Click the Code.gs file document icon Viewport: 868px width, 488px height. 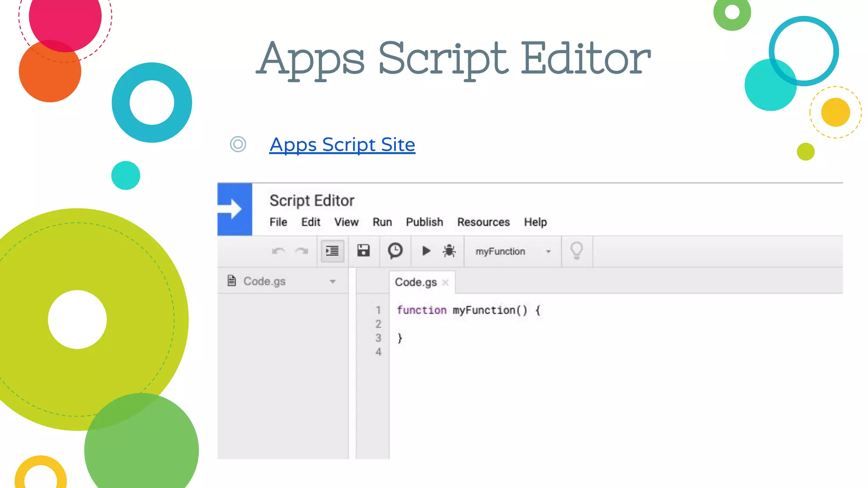pos(231,280)
